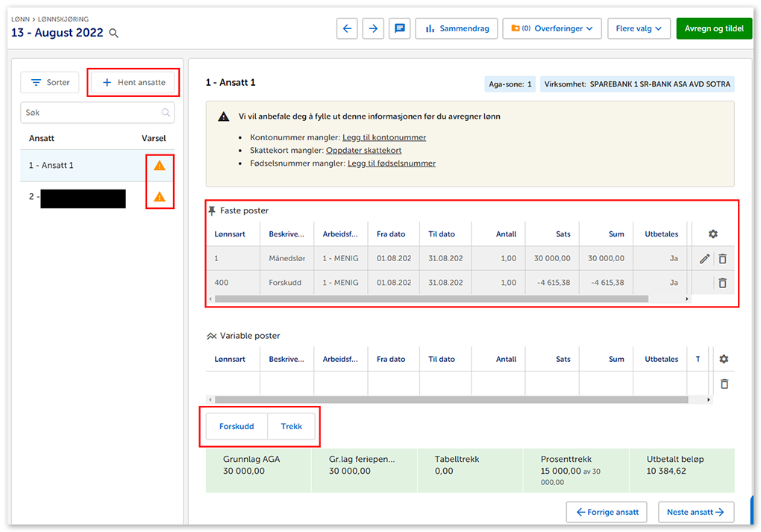
Task: Select the Forskudd tab
Action: tap(237, 426)
